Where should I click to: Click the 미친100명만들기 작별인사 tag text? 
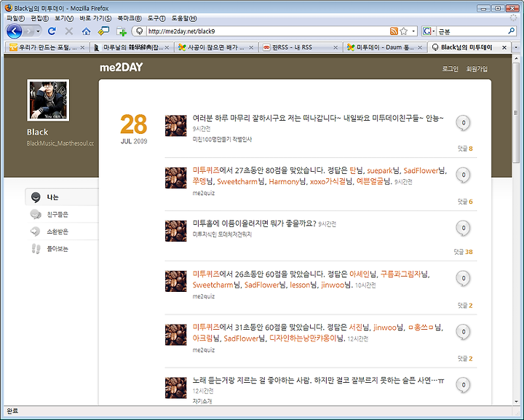tap(222, 140)
